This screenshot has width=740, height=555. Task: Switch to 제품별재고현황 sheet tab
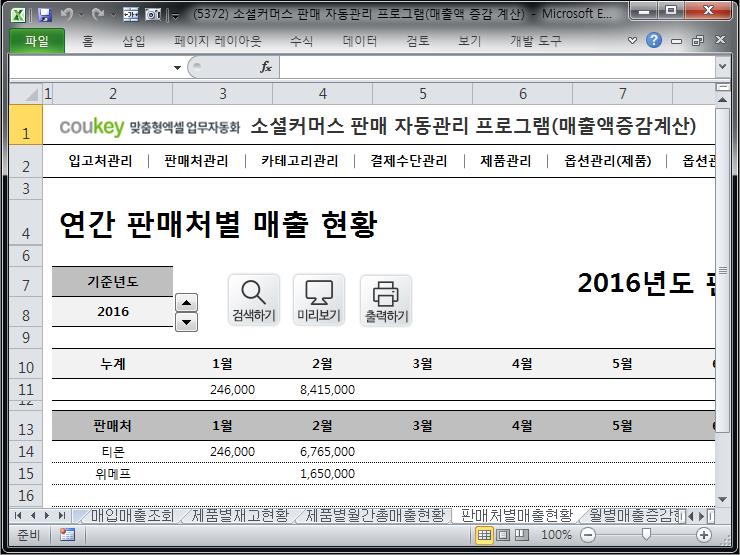pyautogui.click(x=240, y=515)
